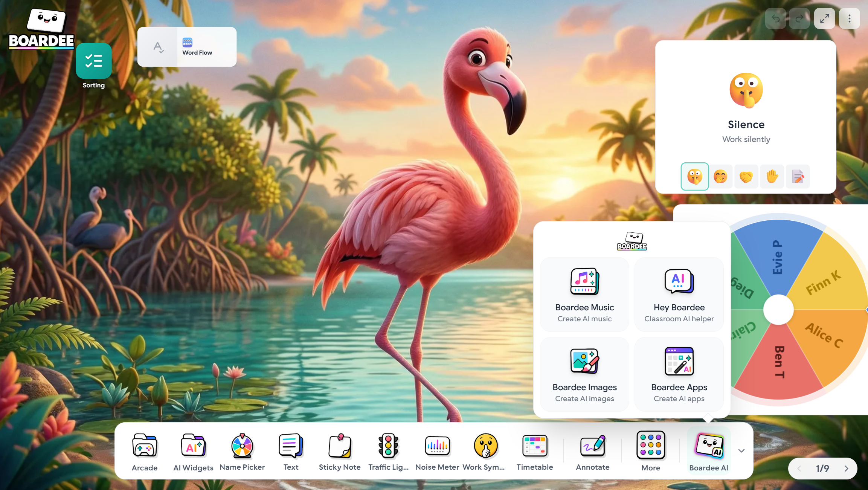Open the Timetable widget
This screenshot has width=868, height=490.
[535, 452]
